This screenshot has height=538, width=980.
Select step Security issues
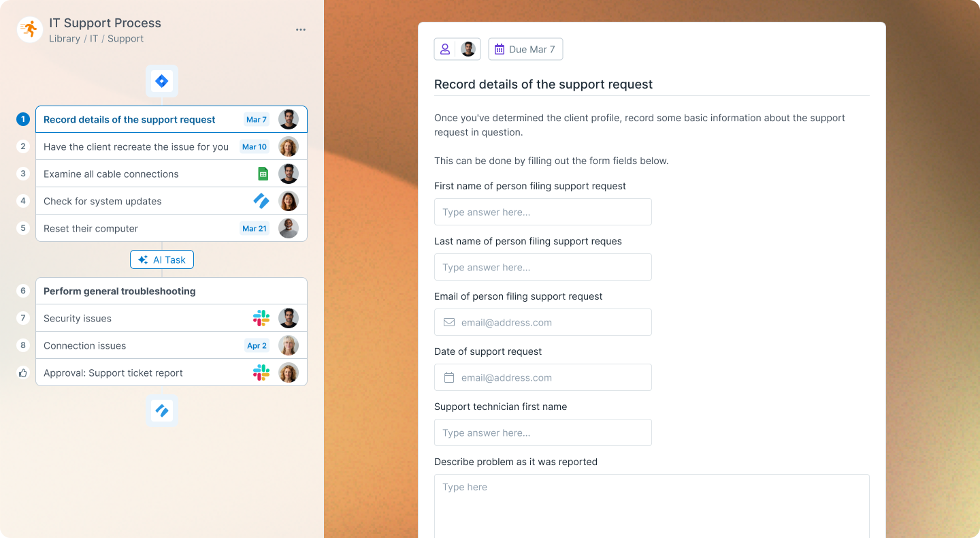pos(171,318)
